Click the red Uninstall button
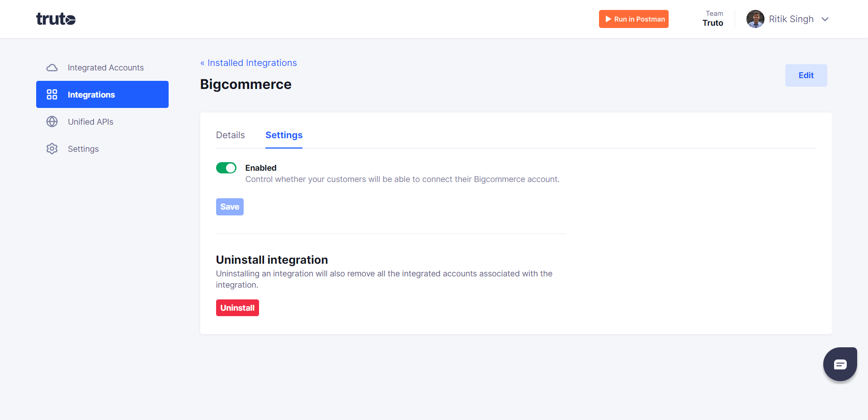The height and width of the screenshot is (420, 868). tap(237, 308)
